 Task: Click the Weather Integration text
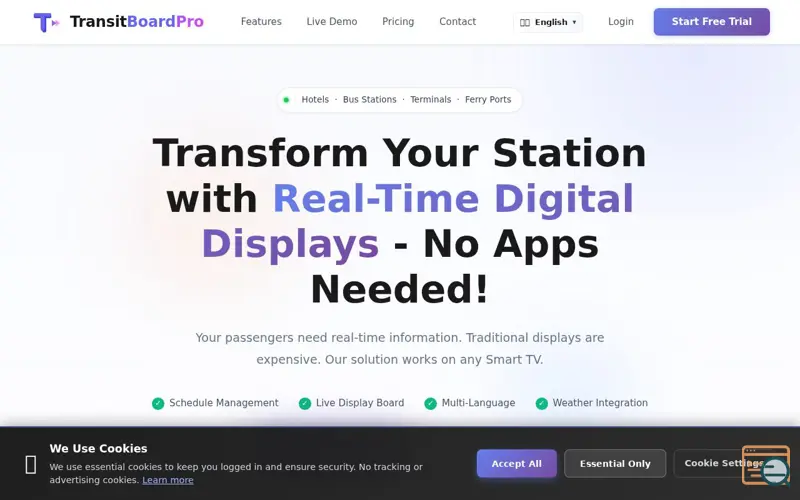(600, 403)
